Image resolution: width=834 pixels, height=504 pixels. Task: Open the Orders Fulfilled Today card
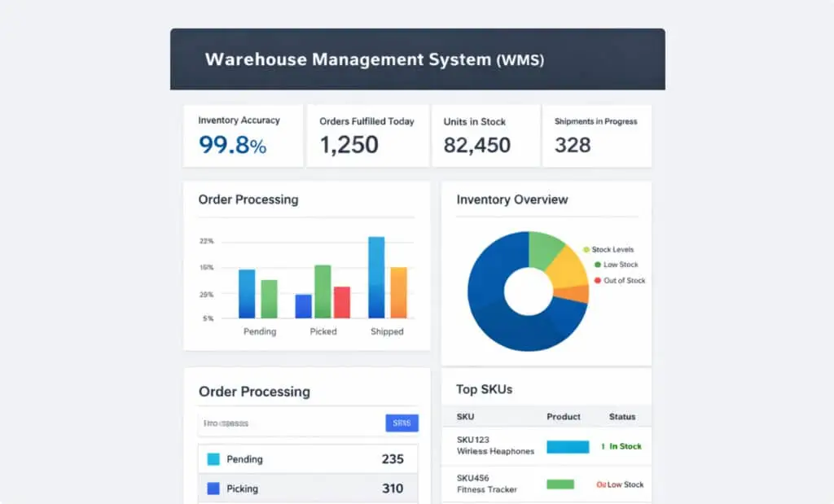point(367,136)
